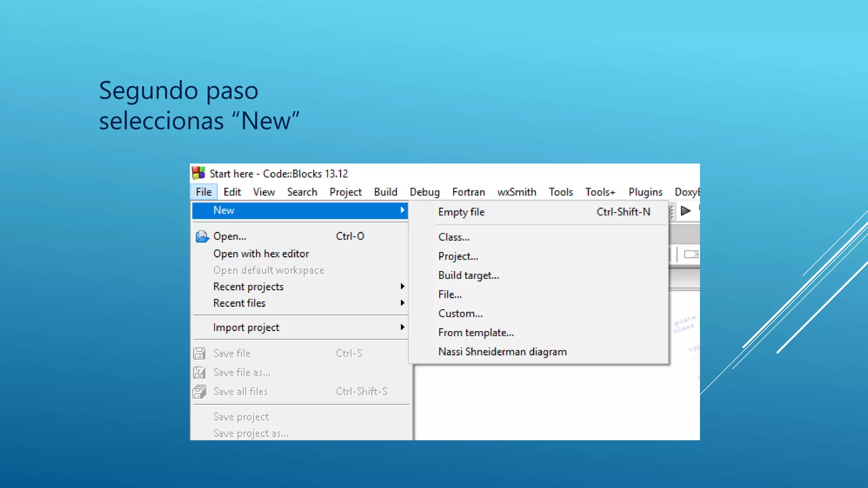868x488 pixels.
Task: Click the toolbar drag handle dots
Action: tap(672, 212)
